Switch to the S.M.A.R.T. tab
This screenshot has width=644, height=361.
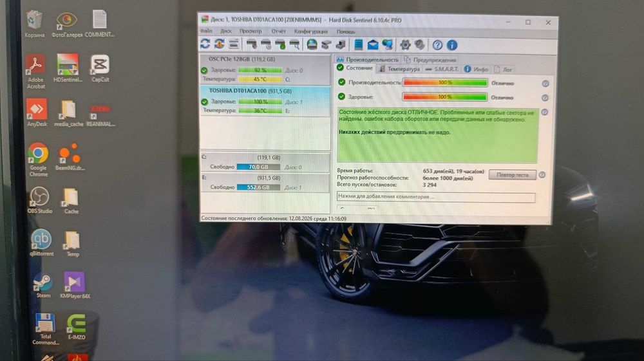point(442,69)
